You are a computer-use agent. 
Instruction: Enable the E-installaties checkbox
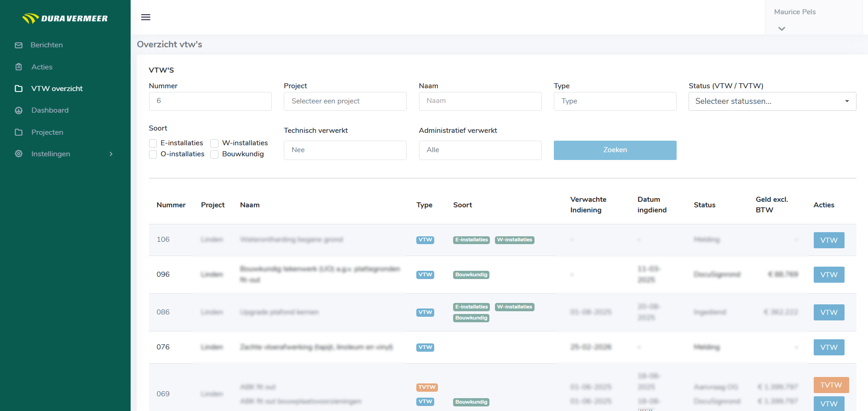(153, 143)
